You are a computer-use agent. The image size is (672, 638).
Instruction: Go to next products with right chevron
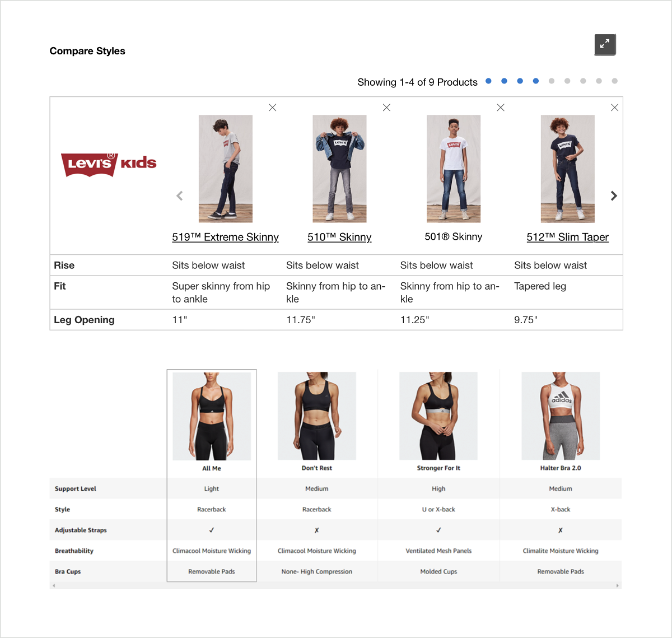614,195
